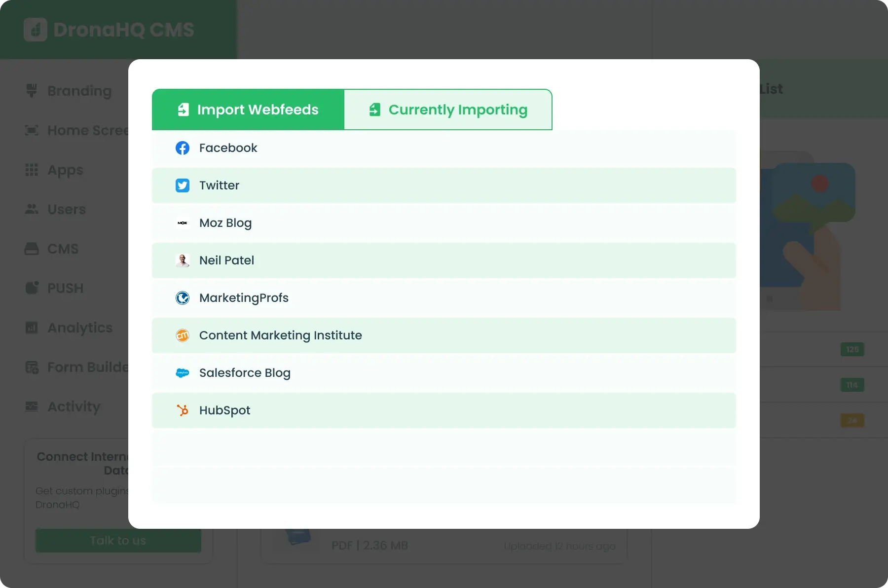Image resolution: width=888 pixels, height=588 pixels.
Task: Select the Content Marketing Institute feed
Action: click(280, 335)
